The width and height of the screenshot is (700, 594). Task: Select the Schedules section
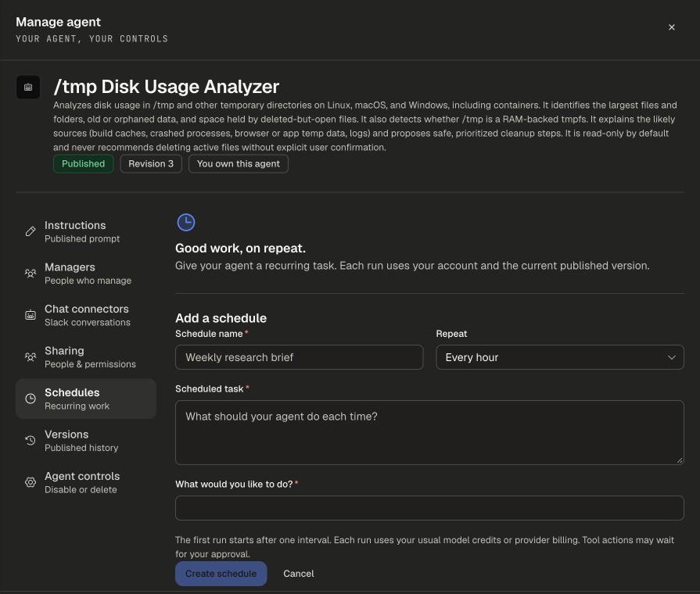coord(86,399)
